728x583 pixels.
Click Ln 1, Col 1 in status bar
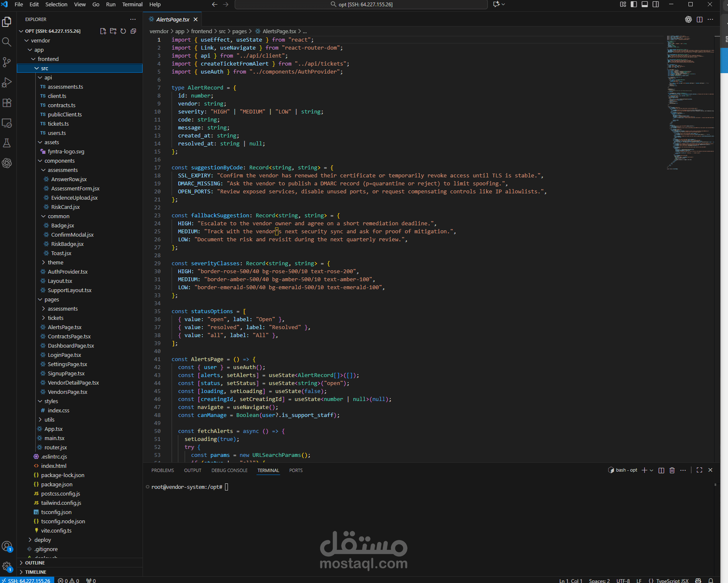[x=571, y=580]
